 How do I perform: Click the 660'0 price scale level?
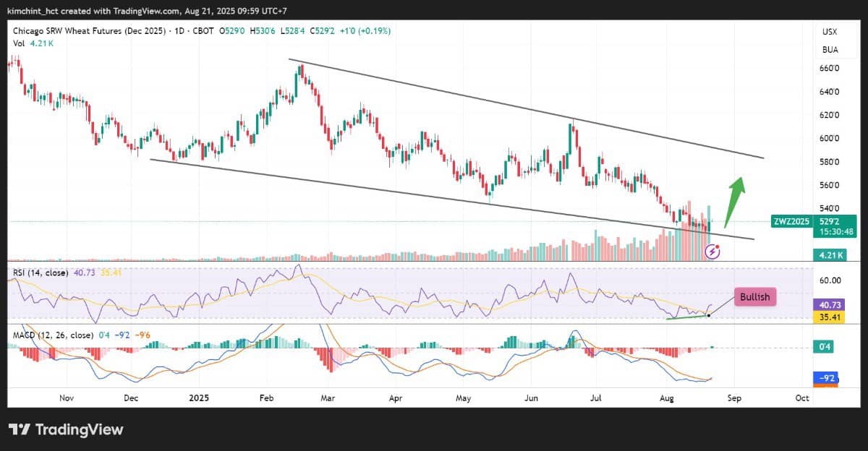click(829, 69)
